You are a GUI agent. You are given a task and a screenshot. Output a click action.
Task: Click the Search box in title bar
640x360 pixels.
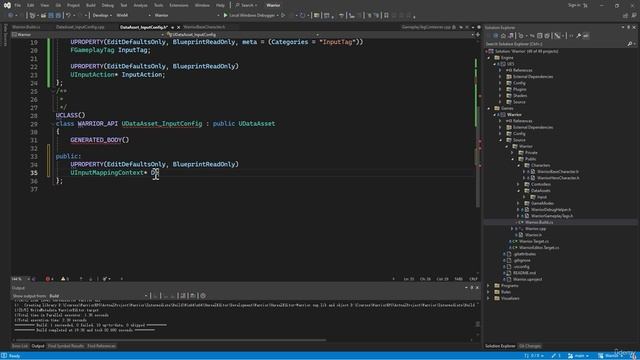click(246, 5)
